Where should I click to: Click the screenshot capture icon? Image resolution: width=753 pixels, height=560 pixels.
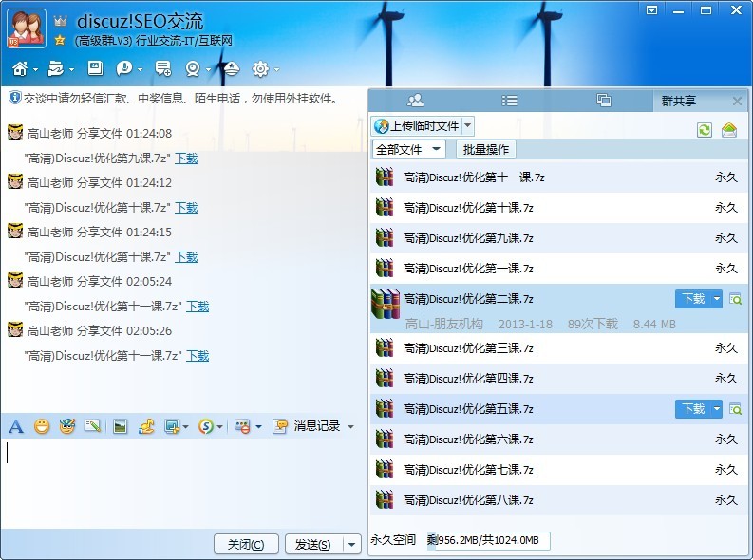172,426
